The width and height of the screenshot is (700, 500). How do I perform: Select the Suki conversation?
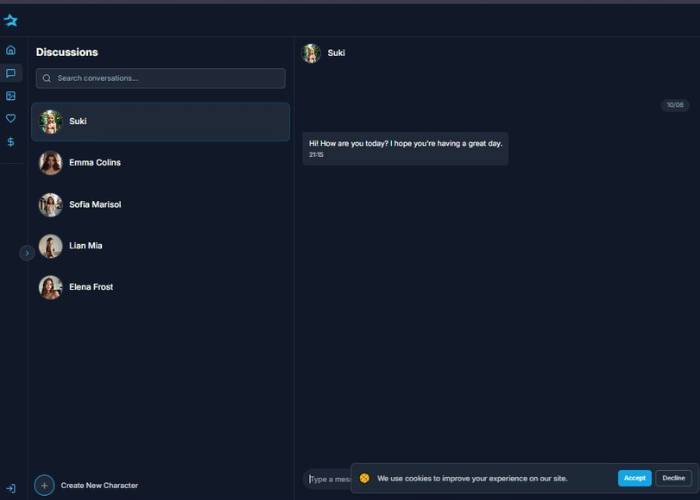160,121
